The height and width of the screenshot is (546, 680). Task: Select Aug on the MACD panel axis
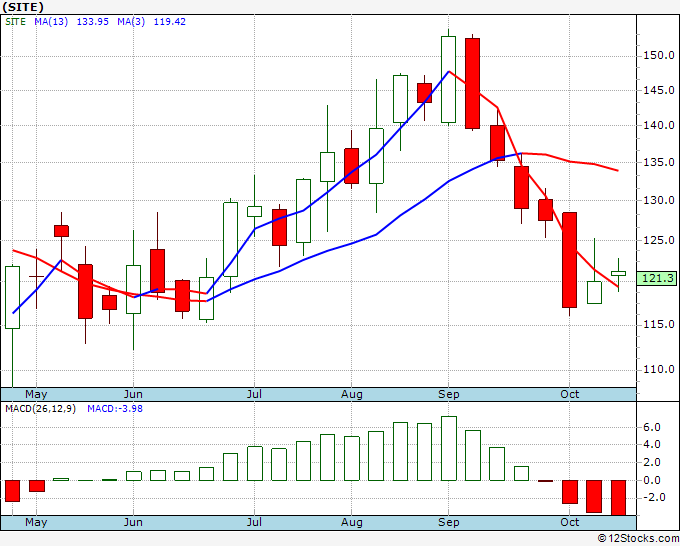tap(351, 523)
